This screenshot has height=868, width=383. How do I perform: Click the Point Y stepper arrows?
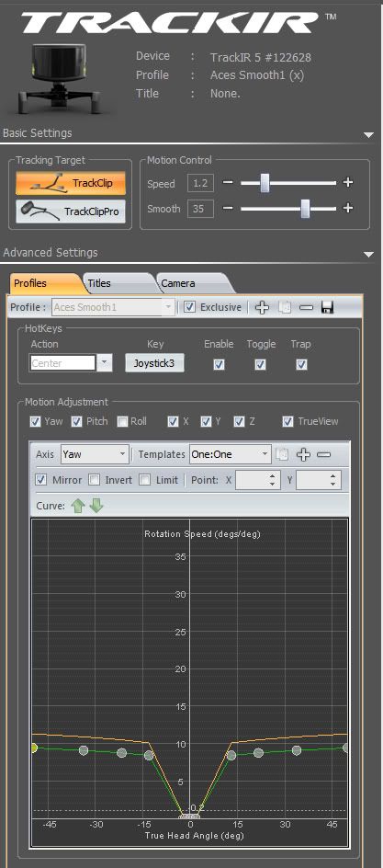pos(333,480)
